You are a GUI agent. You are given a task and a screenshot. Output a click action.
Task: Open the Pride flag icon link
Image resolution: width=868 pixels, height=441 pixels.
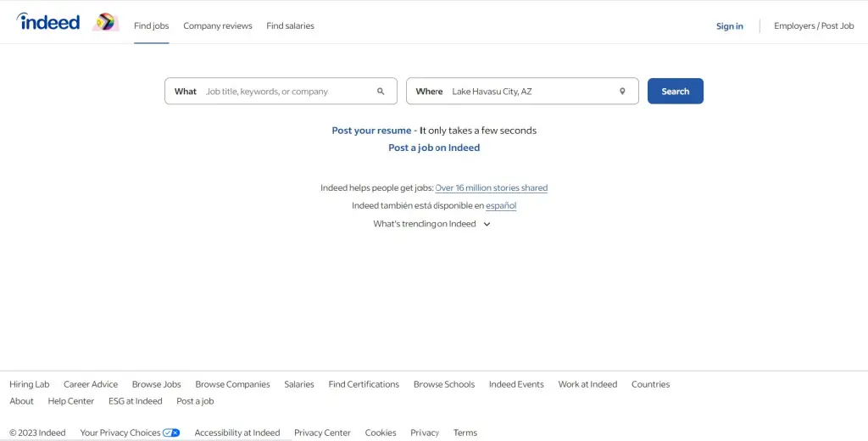105,22
